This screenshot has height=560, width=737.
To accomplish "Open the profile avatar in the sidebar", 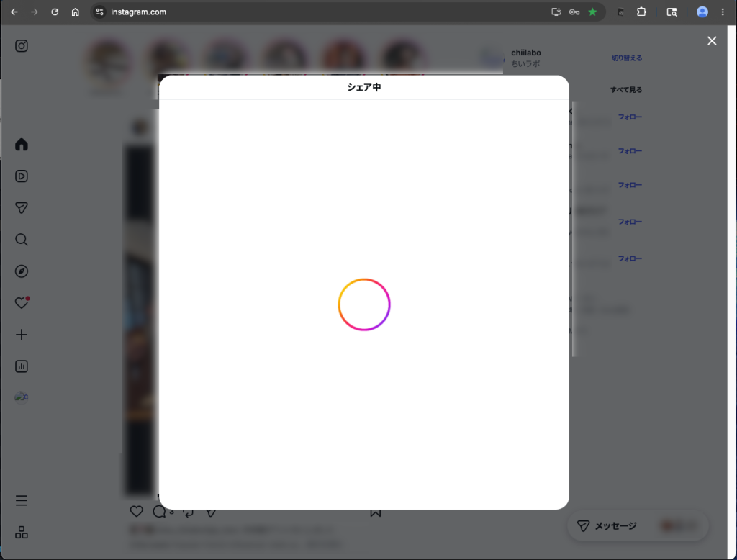I will click(x=22, y=397).
